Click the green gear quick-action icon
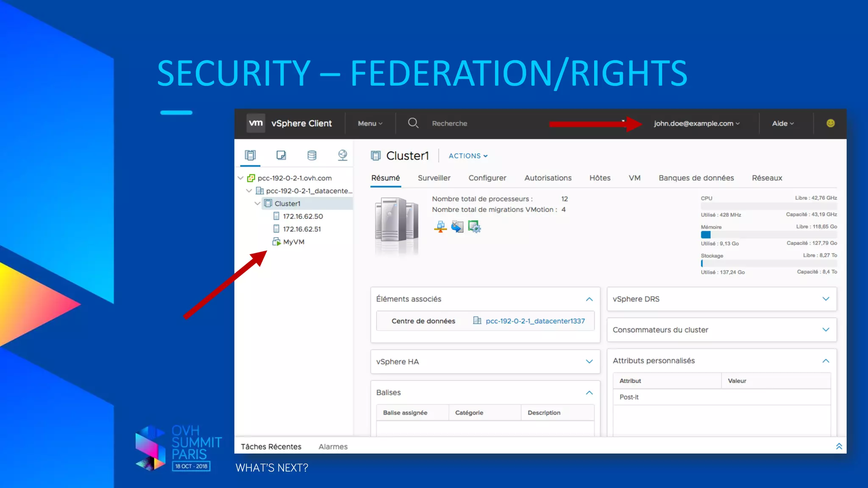This screenshot has width=868, height=488. click(x=474, y=227)
